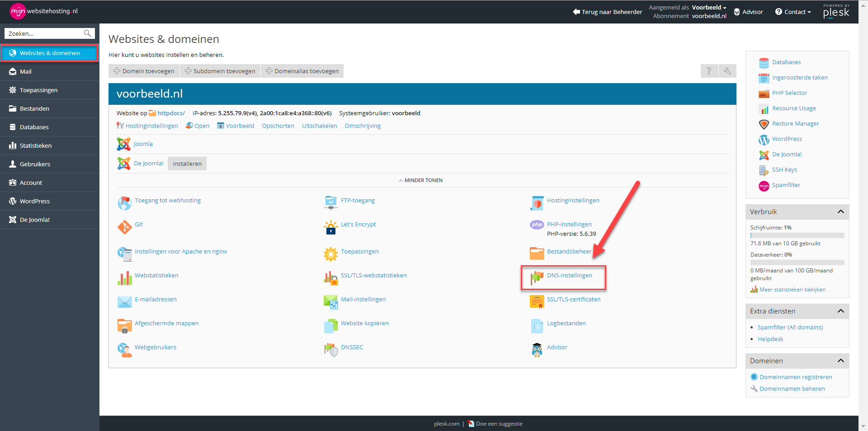Open the Git icon
The width and height of the screenshot is (868, 431).
124,227
